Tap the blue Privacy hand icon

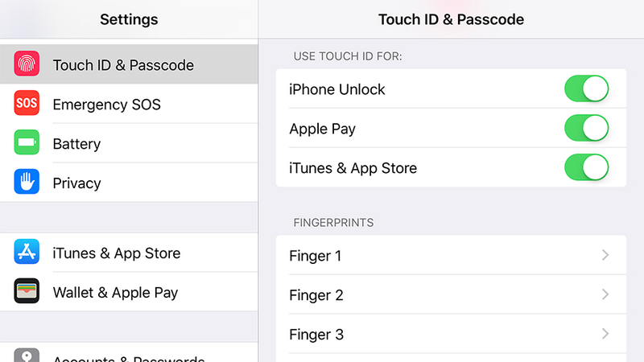(x=27, y=182)
